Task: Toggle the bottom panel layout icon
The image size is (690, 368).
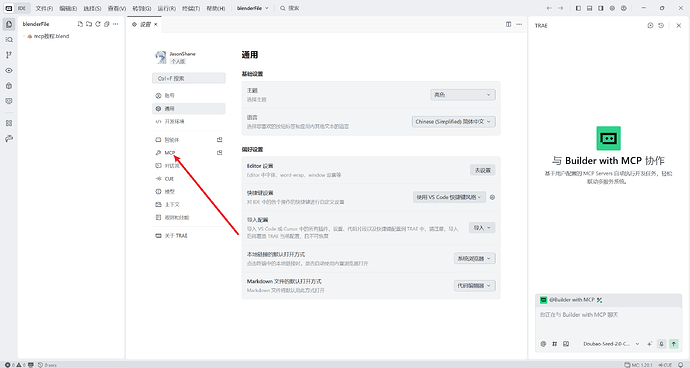Action: [x=590, y=8]
